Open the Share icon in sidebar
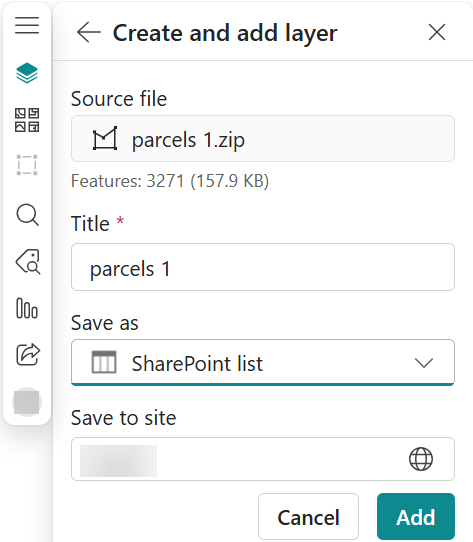Screen dimensions: 473x542 [x=28, y=354]
